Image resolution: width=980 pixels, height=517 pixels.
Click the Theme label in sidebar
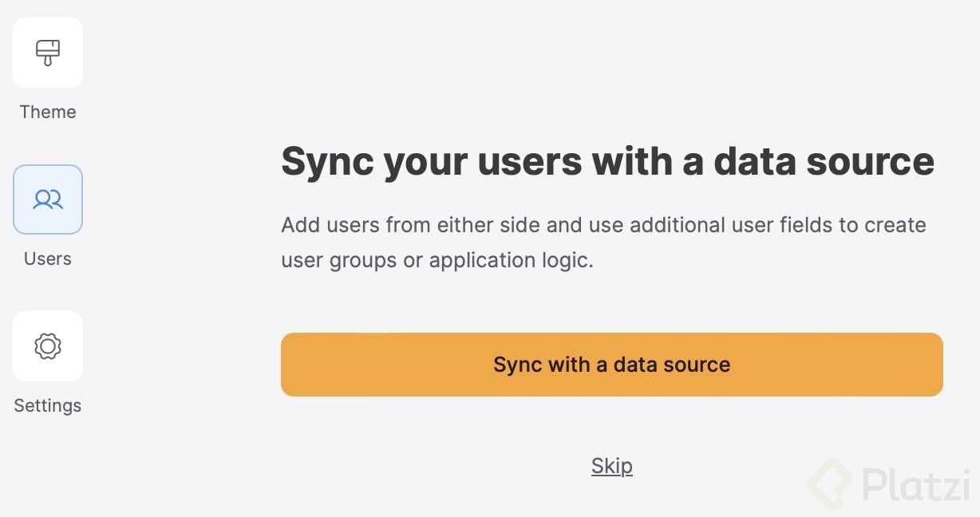(48, 112)
